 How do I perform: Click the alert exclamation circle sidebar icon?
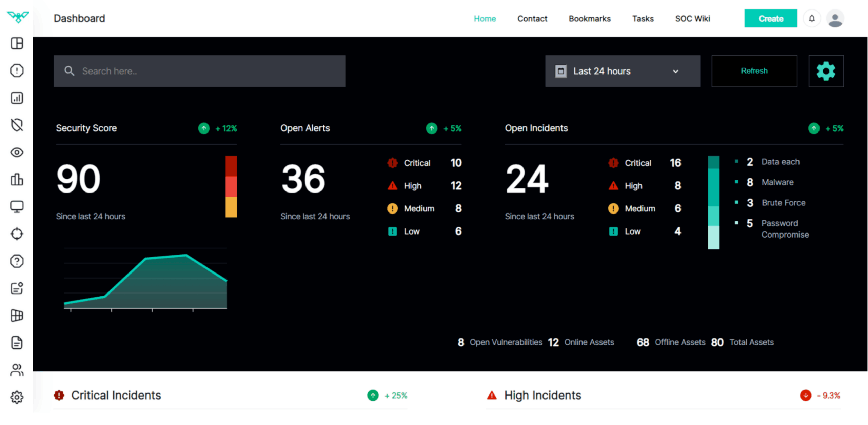17,70
